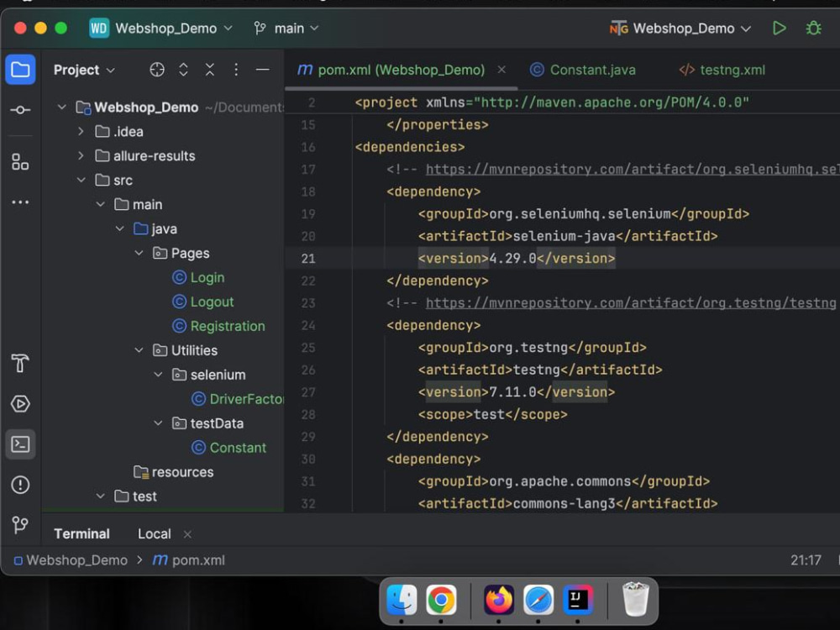Open the Structure tool window icon
The height and width of the screenshot is (630, 840).
tap(20, 162)
